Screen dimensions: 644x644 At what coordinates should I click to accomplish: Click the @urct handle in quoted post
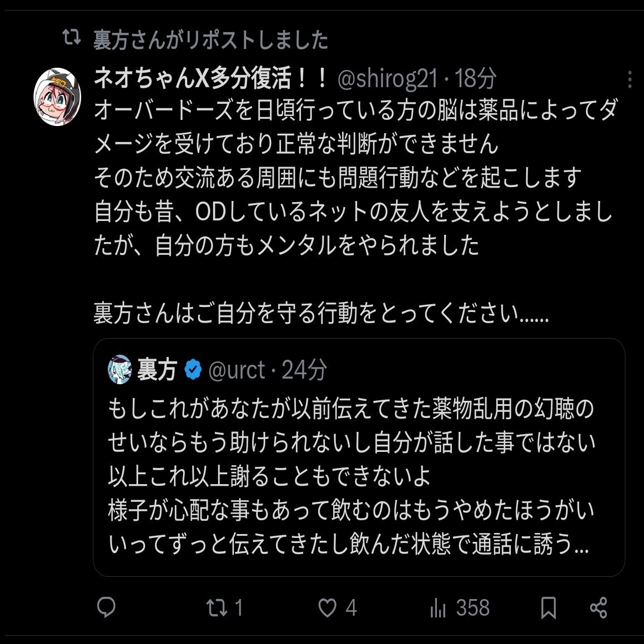[237, 370]
